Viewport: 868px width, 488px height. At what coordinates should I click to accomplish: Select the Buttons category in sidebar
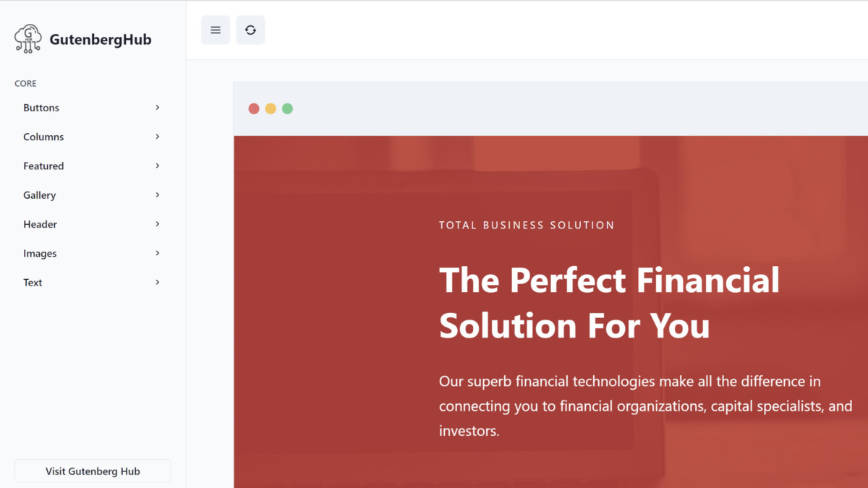pyautogui.click(x=41, y=108)
